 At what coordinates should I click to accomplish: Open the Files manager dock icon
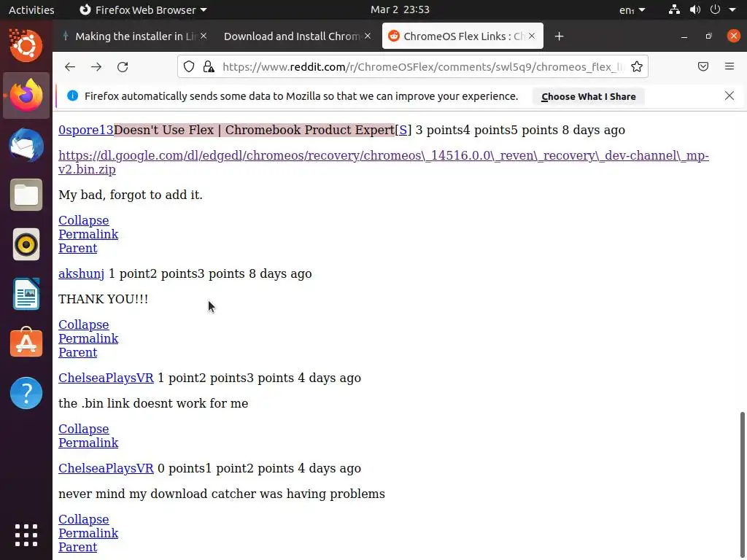click(x=26, y=195)
